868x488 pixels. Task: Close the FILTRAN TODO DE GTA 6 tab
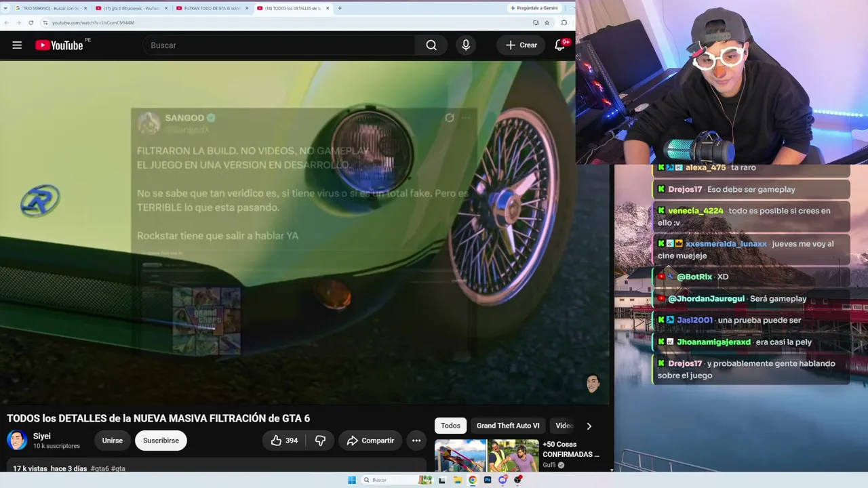[x=247, y=8]
